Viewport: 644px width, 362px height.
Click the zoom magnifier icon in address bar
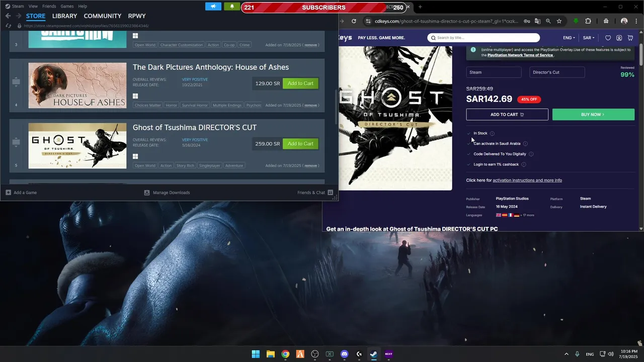(548, 21)
